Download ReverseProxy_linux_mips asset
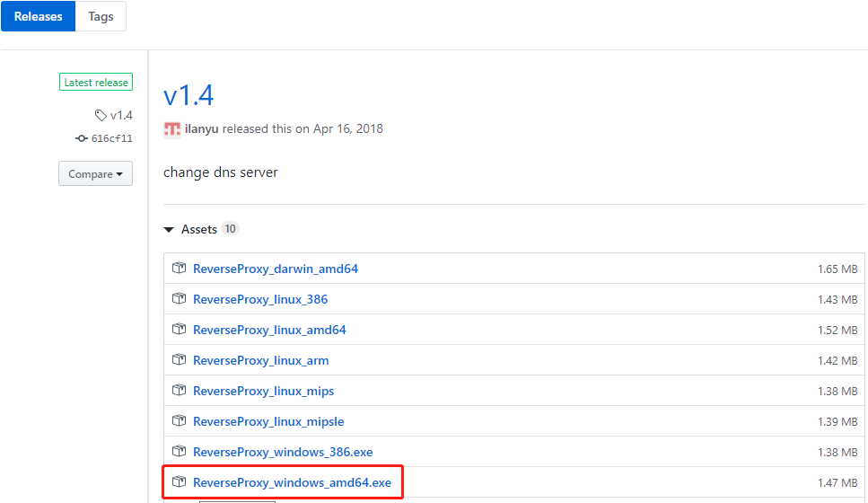868x503 pixels. pos(263,391)
